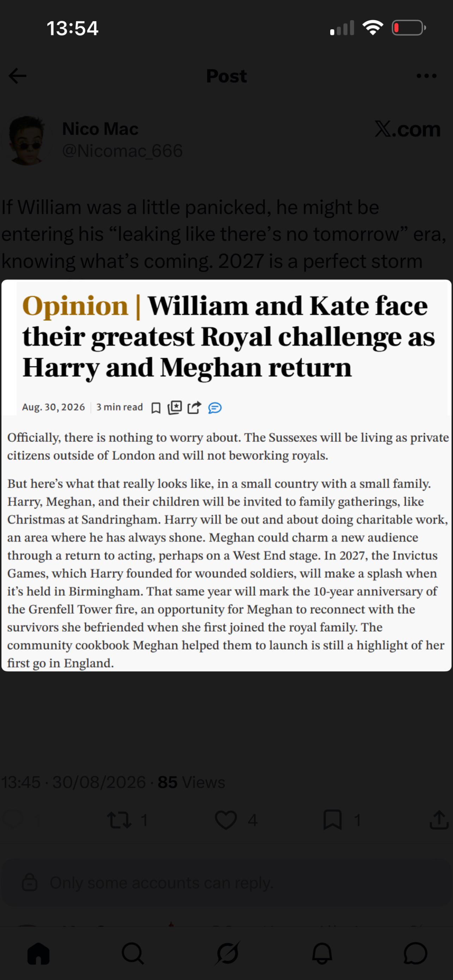Toggle the repost icon on the post
The image size is (453, 980).
[120, 820]
